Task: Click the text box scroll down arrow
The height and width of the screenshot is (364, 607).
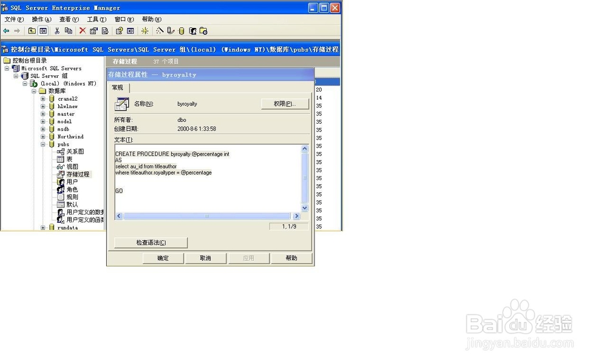Action: [x=305, y=208]
